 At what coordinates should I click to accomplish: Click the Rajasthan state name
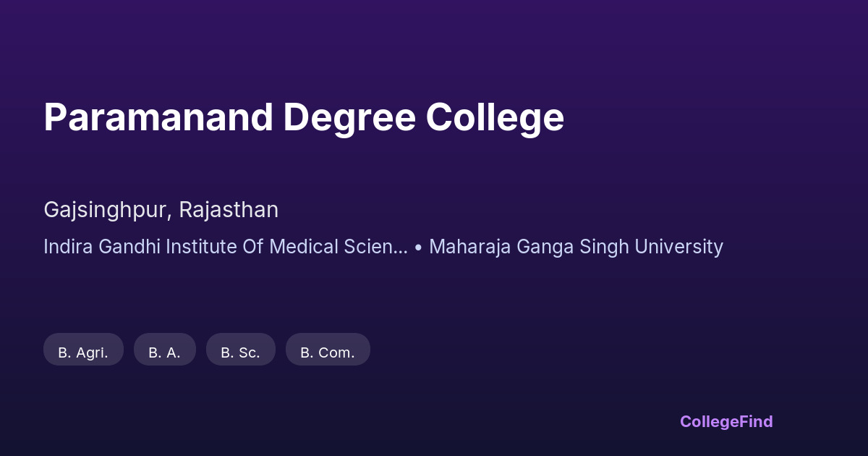click(229, 210)
